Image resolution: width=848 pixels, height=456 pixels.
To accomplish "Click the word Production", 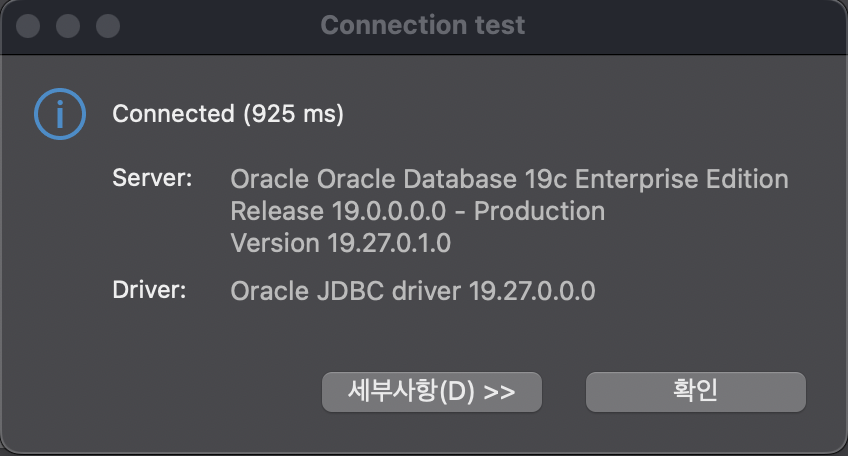I will click(539, 211).
